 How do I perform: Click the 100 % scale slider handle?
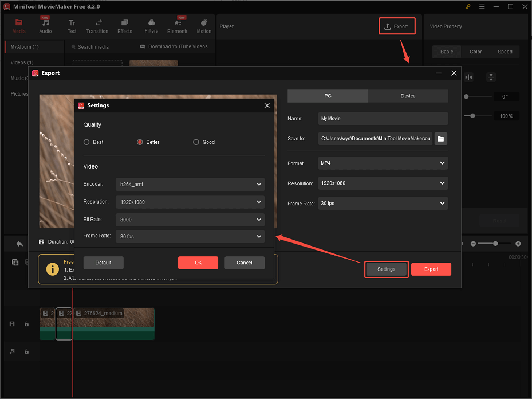pos(472,116)
